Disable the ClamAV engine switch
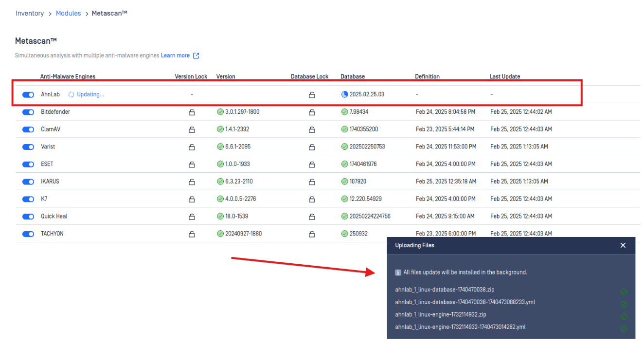Image resolution: width=644 pixels, height=346 pixels. [x=28, y=129]
